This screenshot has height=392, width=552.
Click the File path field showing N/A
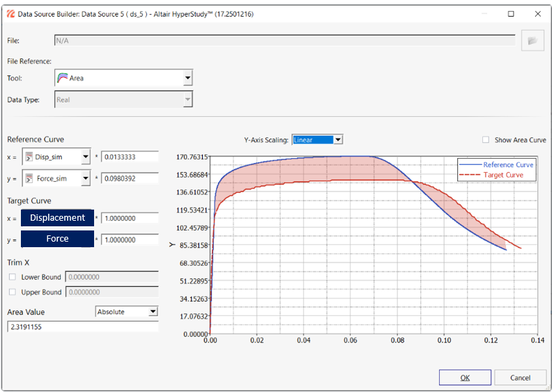point(285,40)
